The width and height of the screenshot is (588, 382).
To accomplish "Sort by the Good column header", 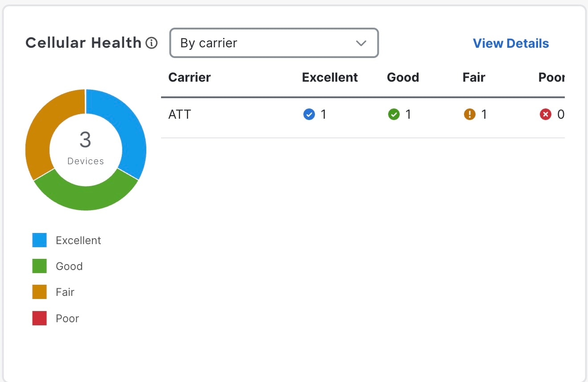I will pos(403,77).
